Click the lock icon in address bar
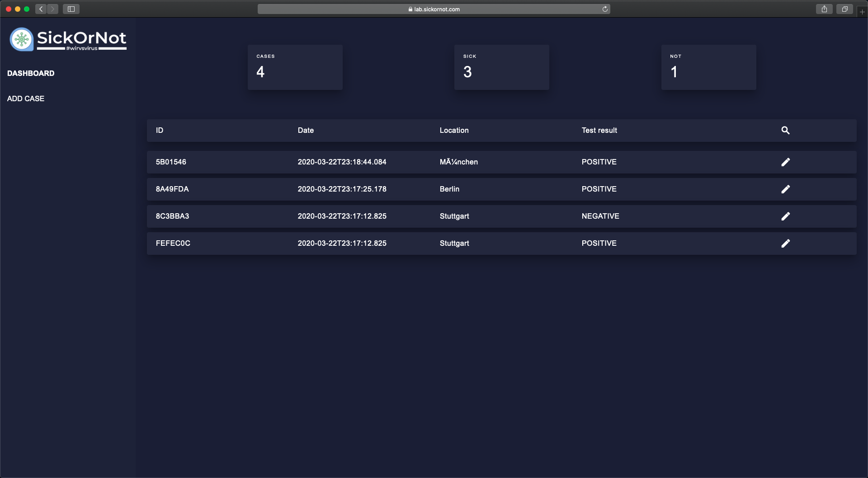Screen dimensions: 868x478 (410, 9)
